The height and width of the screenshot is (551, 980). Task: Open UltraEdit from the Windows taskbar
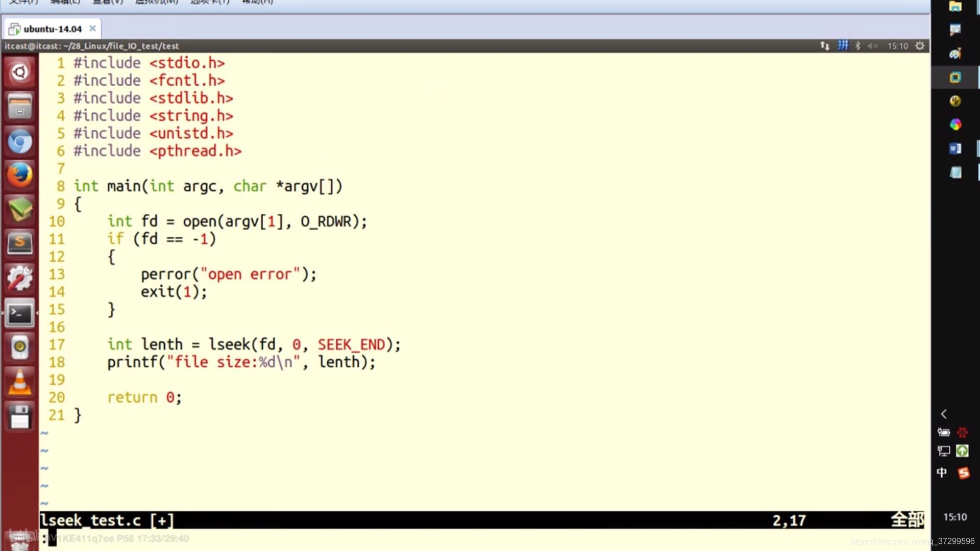(x=955, y=101)
